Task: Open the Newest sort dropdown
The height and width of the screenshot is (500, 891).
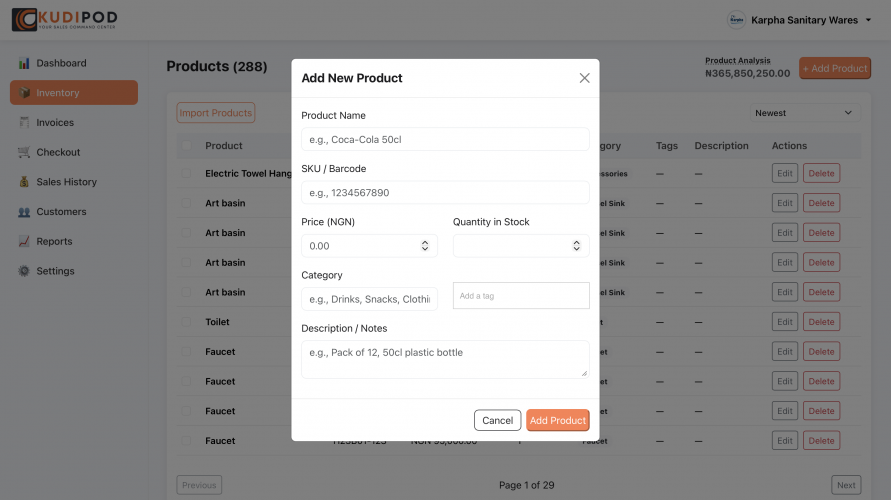Action: pos(805,113)
